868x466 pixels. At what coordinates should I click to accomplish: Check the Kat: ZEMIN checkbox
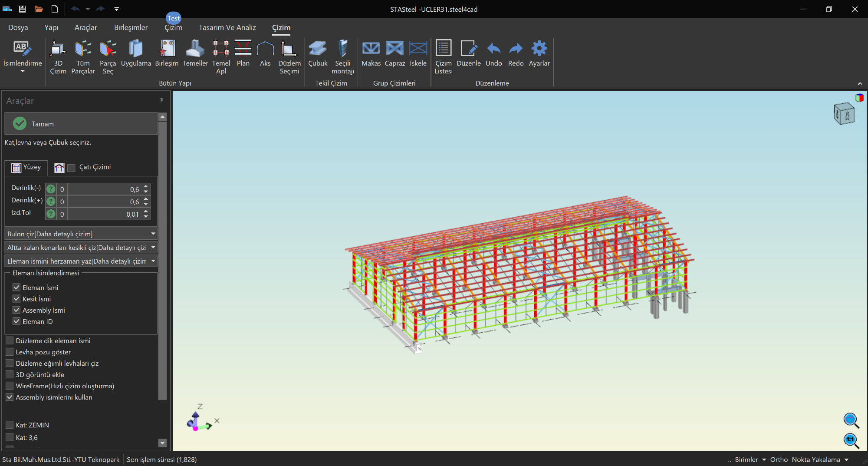tap(10, 425)
